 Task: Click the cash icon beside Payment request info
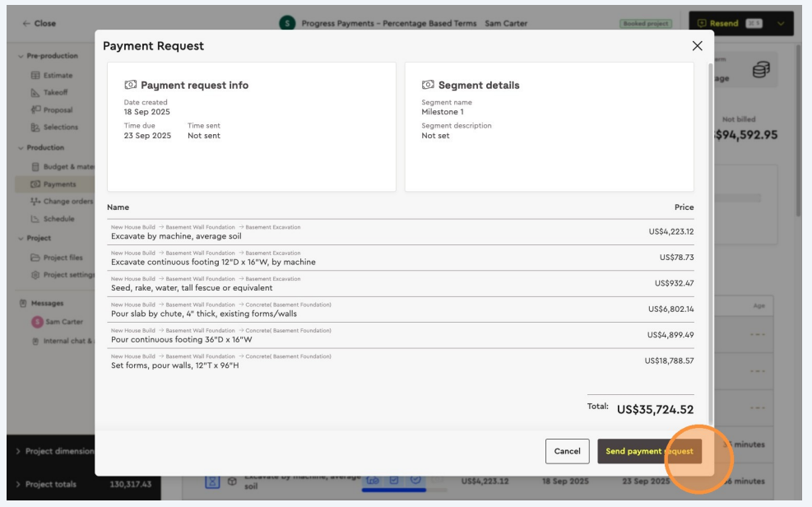click(x=130, y=85)
